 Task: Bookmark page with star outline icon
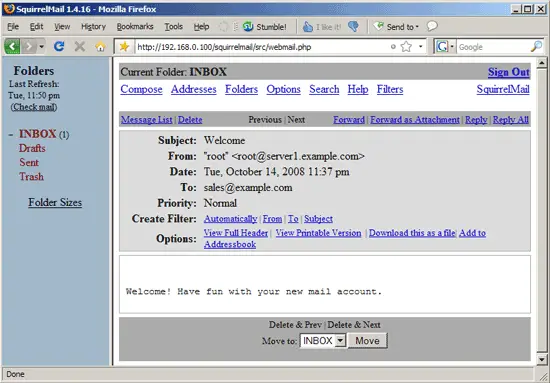[x=406, y=47]
